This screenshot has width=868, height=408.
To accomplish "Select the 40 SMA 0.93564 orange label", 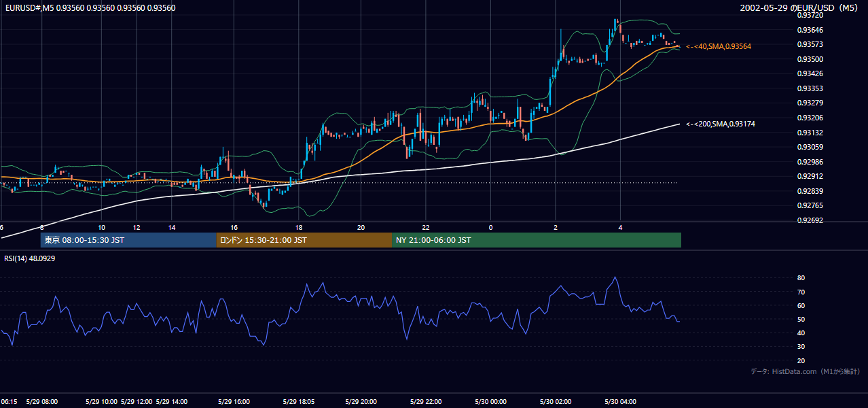I will (719, 46).
